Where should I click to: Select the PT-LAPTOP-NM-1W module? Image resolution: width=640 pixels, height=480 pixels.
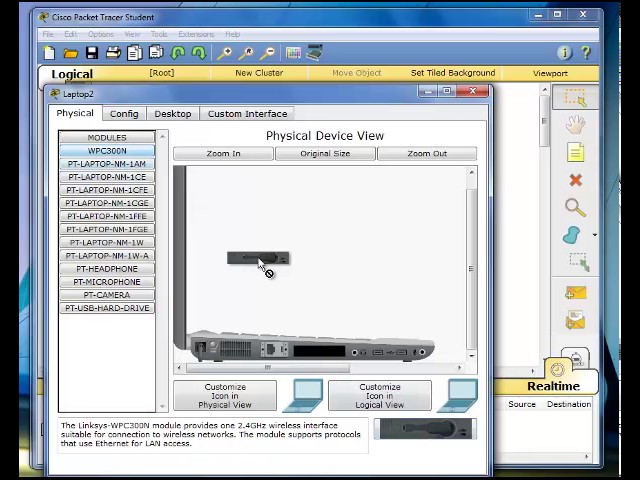point(107,242)
